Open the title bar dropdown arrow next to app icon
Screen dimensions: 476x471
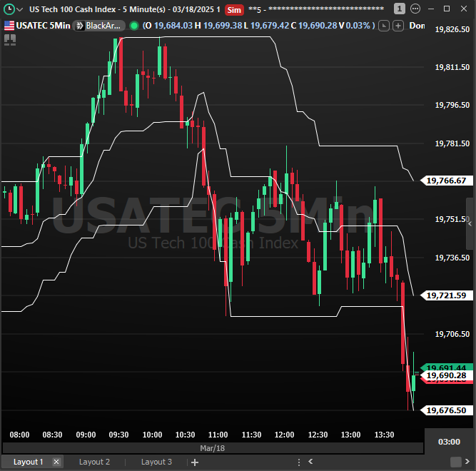pos(19,9)
